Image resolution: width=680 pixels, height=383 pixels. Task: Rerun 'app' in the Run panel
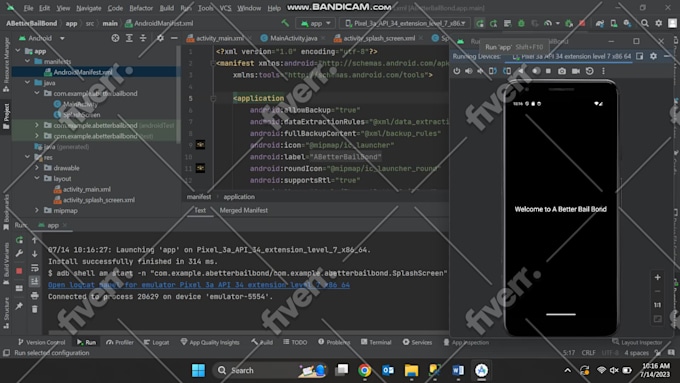coord(19,240)
